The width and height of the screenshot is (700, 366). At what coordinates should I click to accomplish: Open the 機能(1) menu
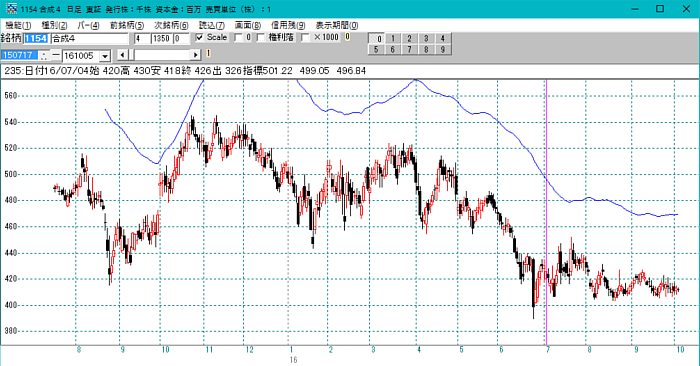click(18, 25)
